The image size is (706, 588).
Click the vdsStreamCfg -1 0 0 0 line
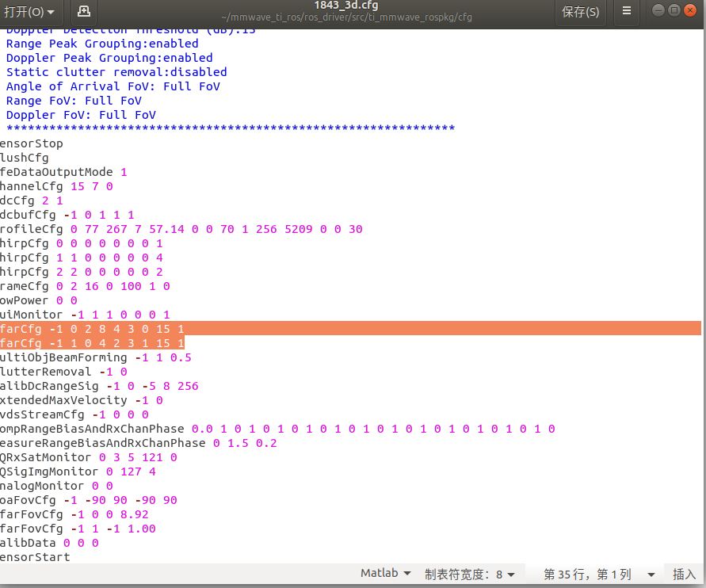tap(74, 415)
